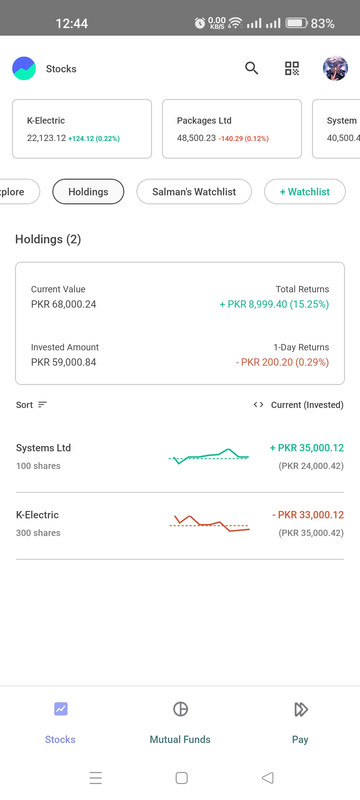Viewport: 360px width, 800px height.
Task: Open the Packages Ltd ticker card
Action: [232, 129]
